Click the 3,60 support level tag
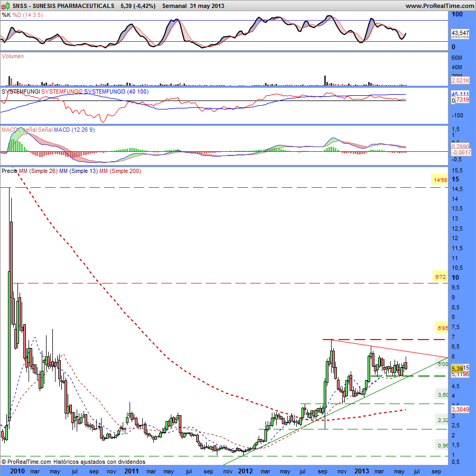Image resolution: width=476 pixels, height=476 pixels. (x=442, y=395)
